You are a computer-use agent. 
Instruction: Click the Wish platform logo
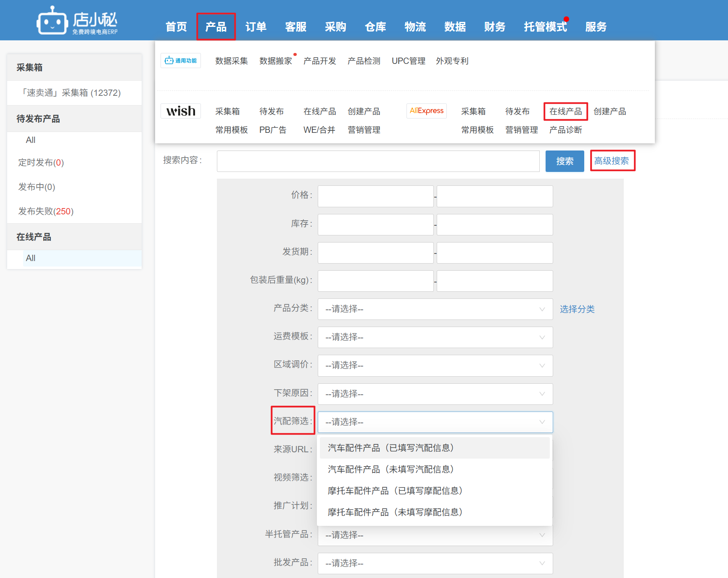pyautogui.click(x=181, y=111)
